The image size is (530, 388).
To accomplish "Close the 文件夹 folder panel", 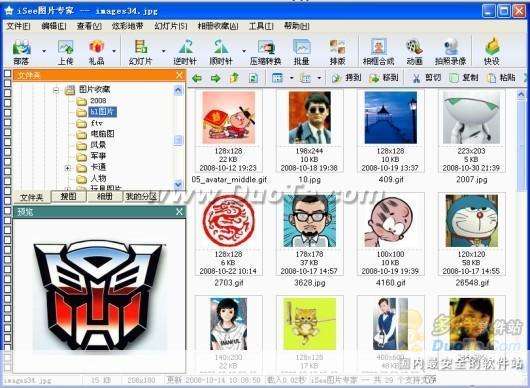I will 179,75.
